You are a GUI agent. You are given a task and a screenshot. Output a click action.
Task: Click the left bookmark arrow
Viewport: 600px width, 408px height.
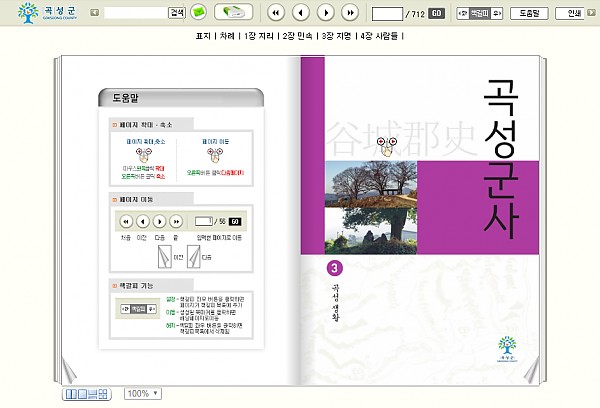463,13
